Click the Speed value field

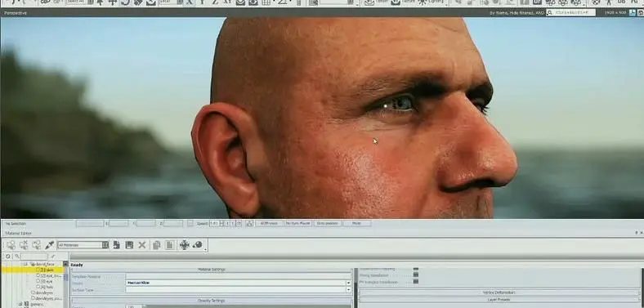click(x=214, y=223)
